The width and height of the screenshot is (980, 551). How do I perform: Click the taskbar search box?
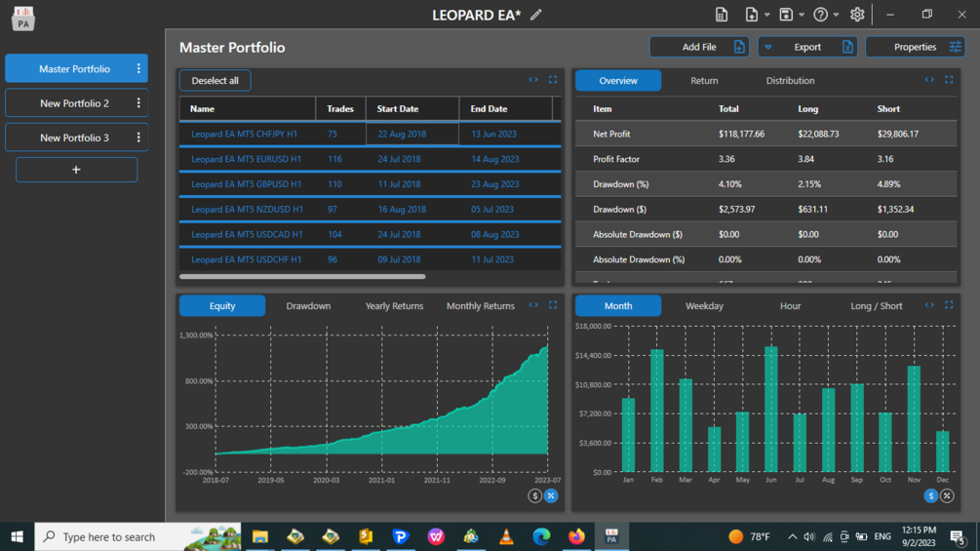click(137, 536)
